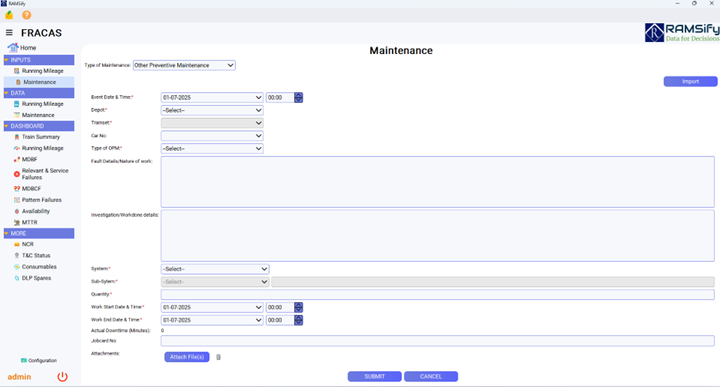Image resolution: width=720 pixels, height=387 pixels.
Task: Click the RAMSify logo
Action: tap(682, 33)
